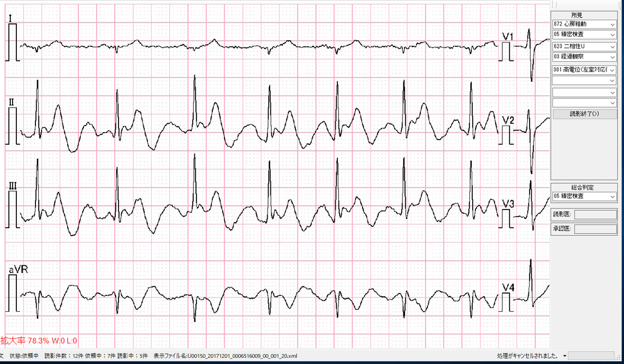Click the lead II calibration pulse marker

[13, 126]
